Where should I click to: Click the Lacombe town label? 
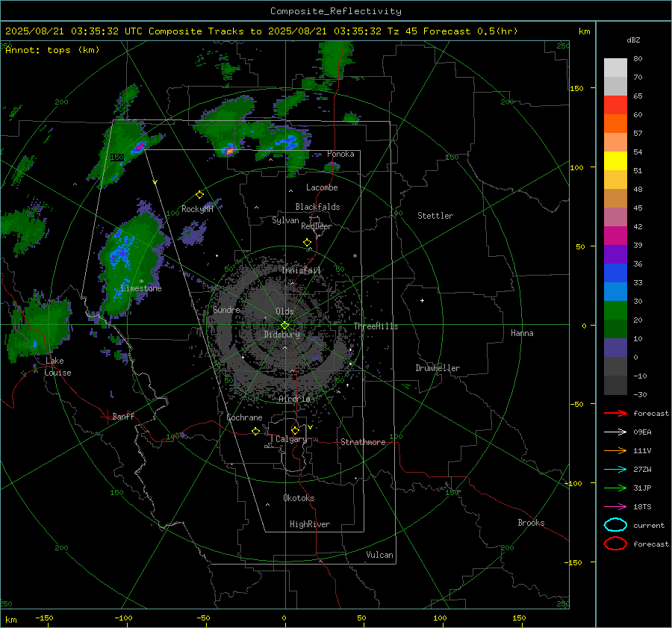pos(322,187)
